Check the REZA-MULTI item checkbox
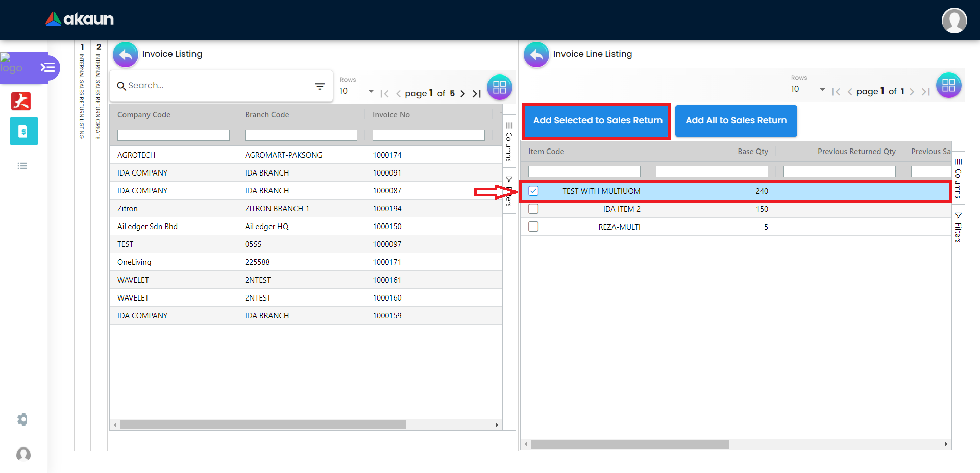Image resolution: width=980 pixels, height=473 pixels. coord(533,227)
